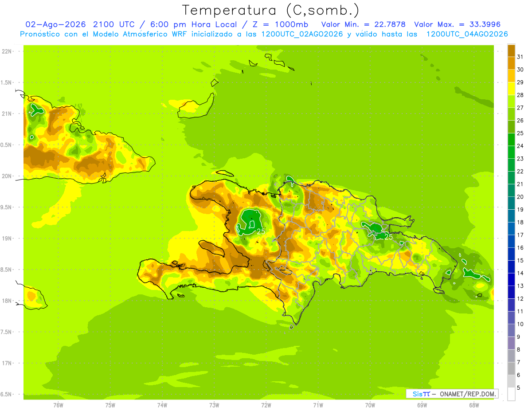532x411 pixels.
Task: Click the "69W" longitude label
Action: click(422, 405)
